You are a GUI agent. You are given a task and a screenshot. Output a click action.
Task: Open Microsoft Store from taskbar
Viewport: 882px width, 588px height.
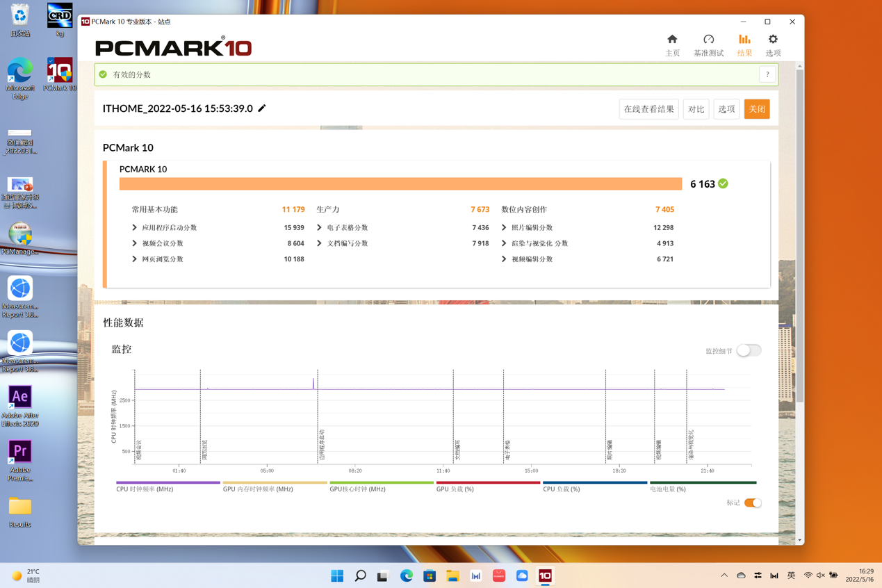click(430, 575)
